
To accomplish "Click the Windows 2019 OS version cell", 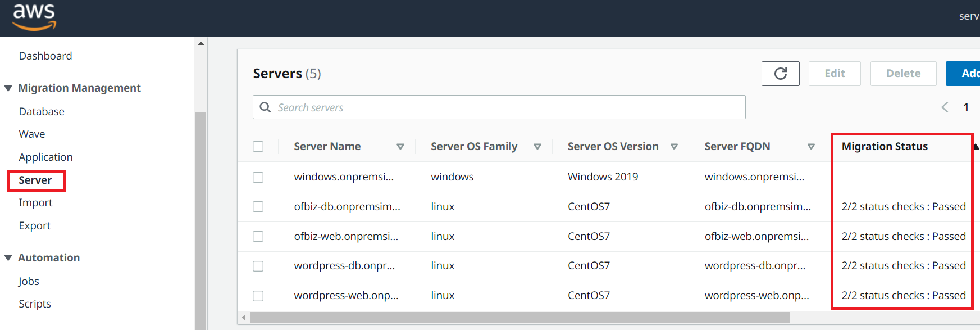I will click(x=603, y=177).
